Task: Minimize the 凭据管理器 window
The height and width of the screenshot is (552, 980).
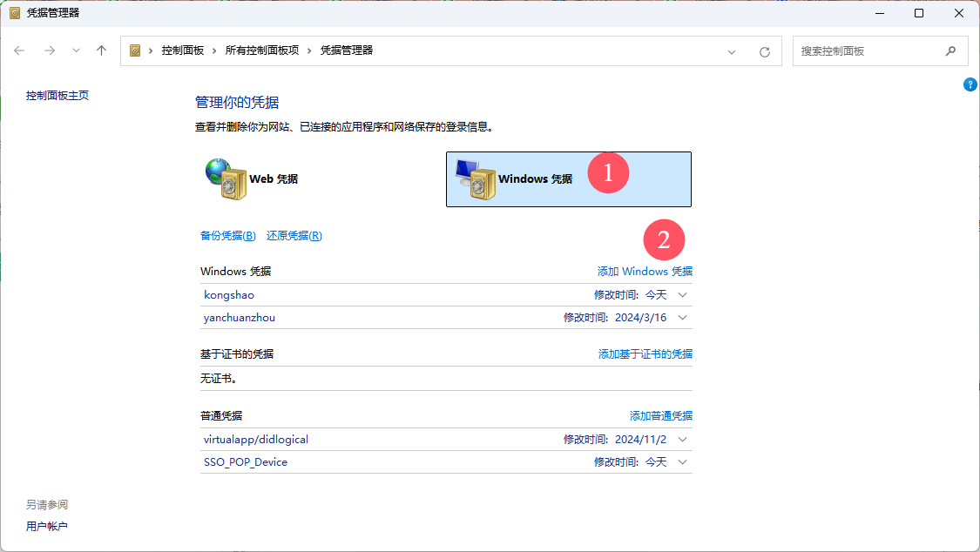Action: [x=880, y=13]
